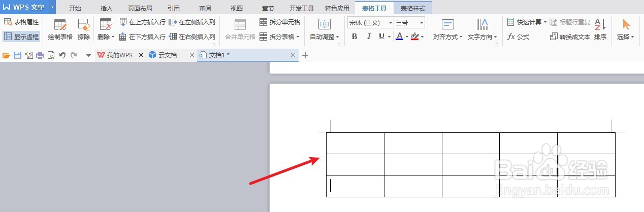This screenshot has height=212, width=644.
Task: Click the Undo arrow
Action: 62,55
